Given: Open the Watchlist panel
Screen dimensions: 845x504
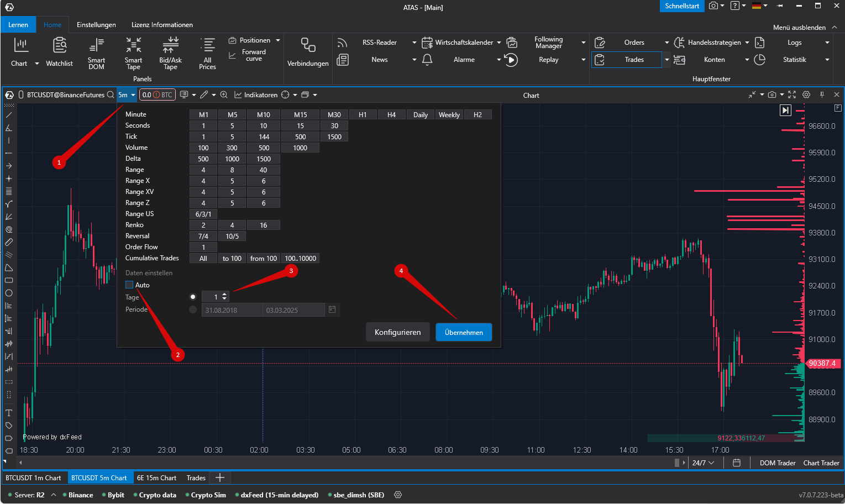Looking at the screenshot, I should [59, 53].
